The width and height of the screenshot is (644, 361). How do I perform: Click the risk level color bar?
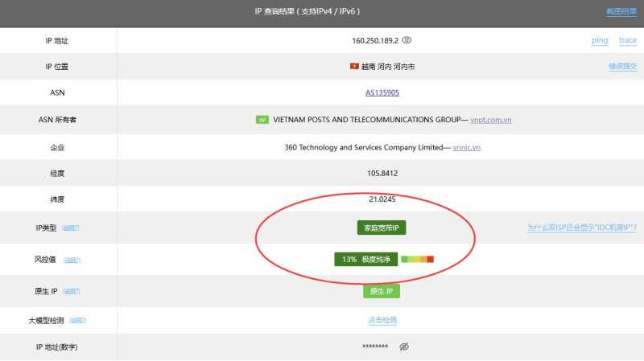pyautogui.click(x=417, y=259)
